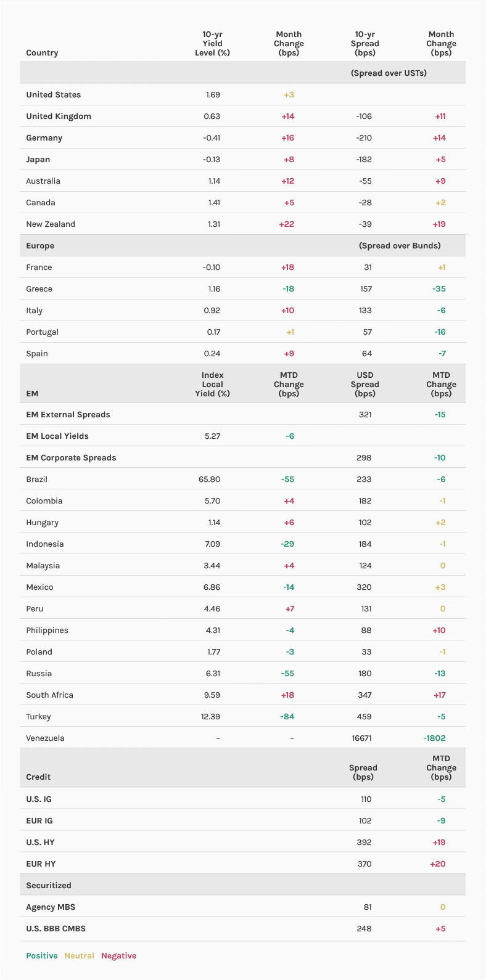Select the Greece row label
The height and width of the screenshot is (980, 486).
coord(39,289)
